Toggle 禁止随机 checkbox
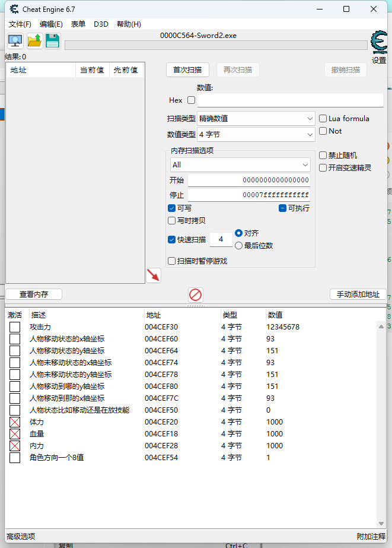This screenshot has width=392, height=548. click(x=323, y=155)
